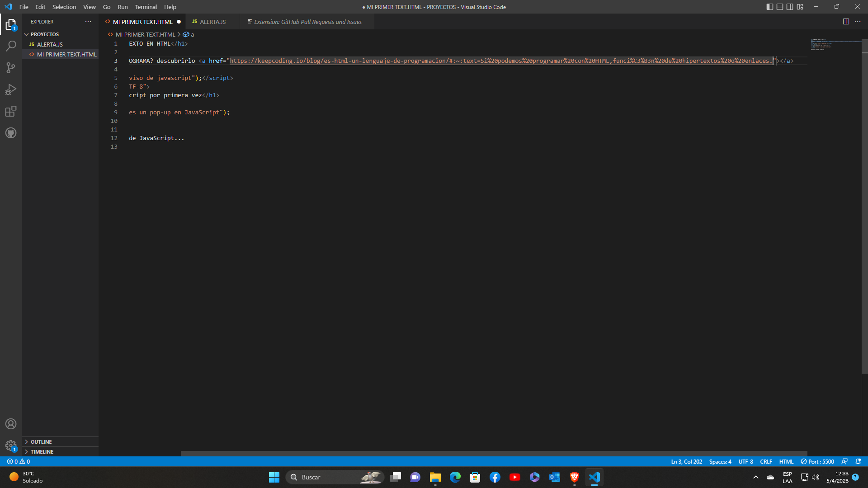Viewport: 868px width, 488px height.
Task: Click the horizontal scrollbar of the editor
Action: coord(494,454)
